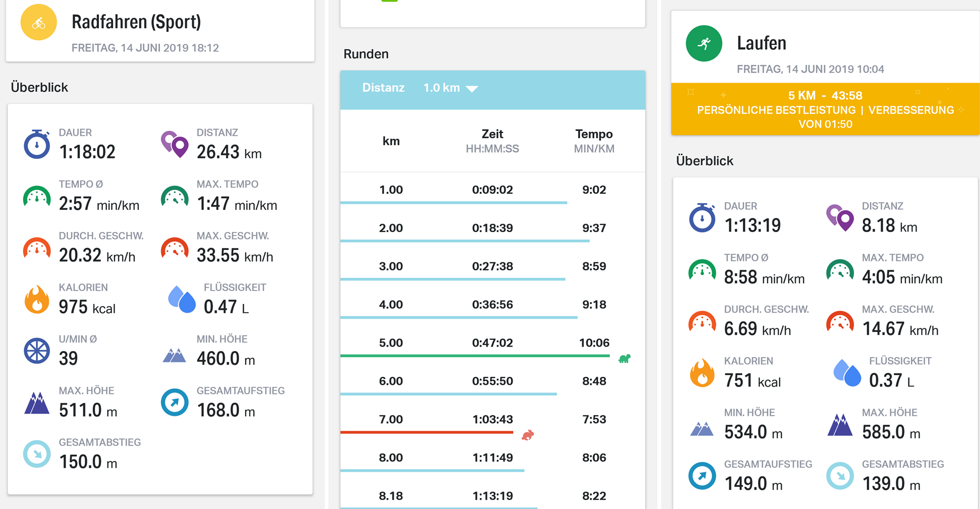This screenshot has height=509, width=980.
Task: Click the flame icon beside 751 kcal
Action: coord(702,373)
